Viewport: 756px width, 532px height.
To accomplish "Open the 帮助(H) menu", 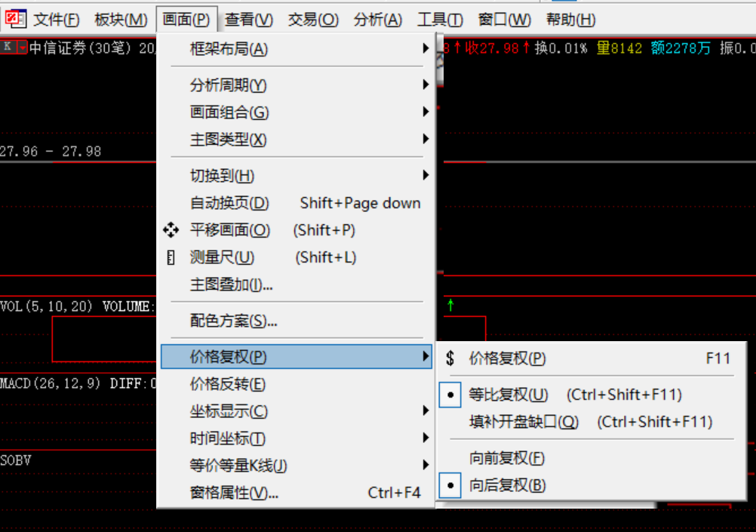I will pos(571,20).
